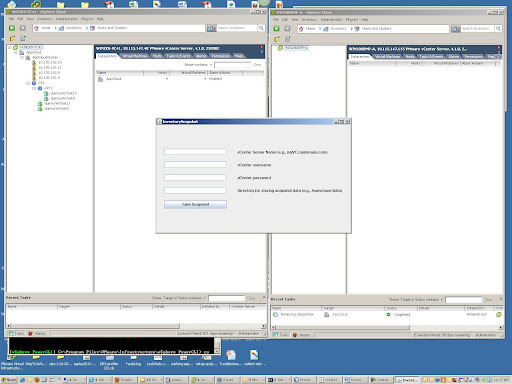The width and height of the screenshot is (512, 384).
Task: Open the 'Name contains' filter dropdown in left window
Action: click(199, 65)
